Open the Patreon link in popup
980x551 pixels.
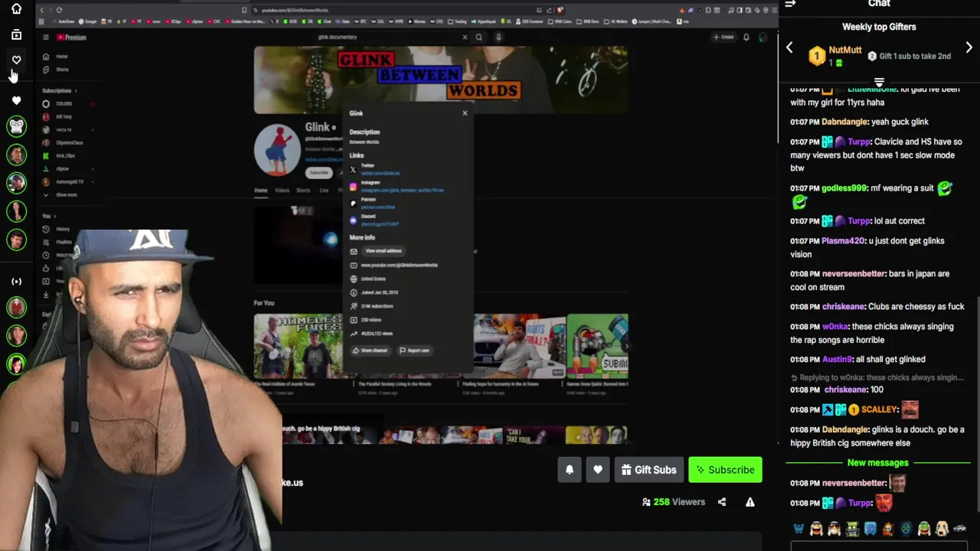(378, 207)
